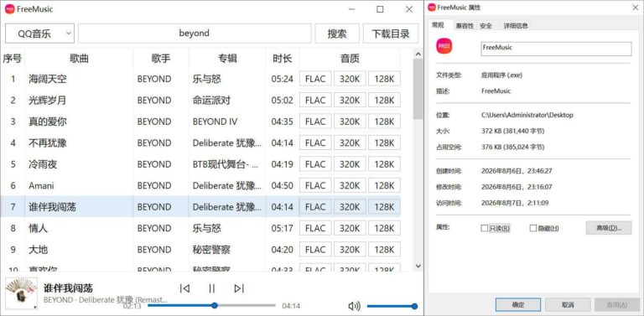The image size is (644, 316).
Task: Toggle the 隐藏 hidden checkbox
Action: tap(533, 228)
